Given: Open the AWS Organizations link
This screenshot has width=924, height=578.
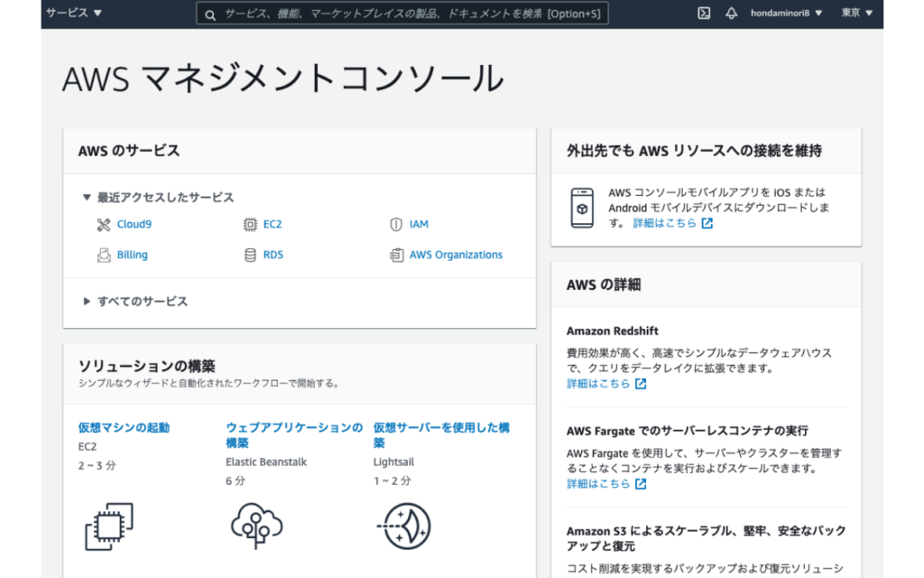Looking at the screenshot, I should (456, 255).
